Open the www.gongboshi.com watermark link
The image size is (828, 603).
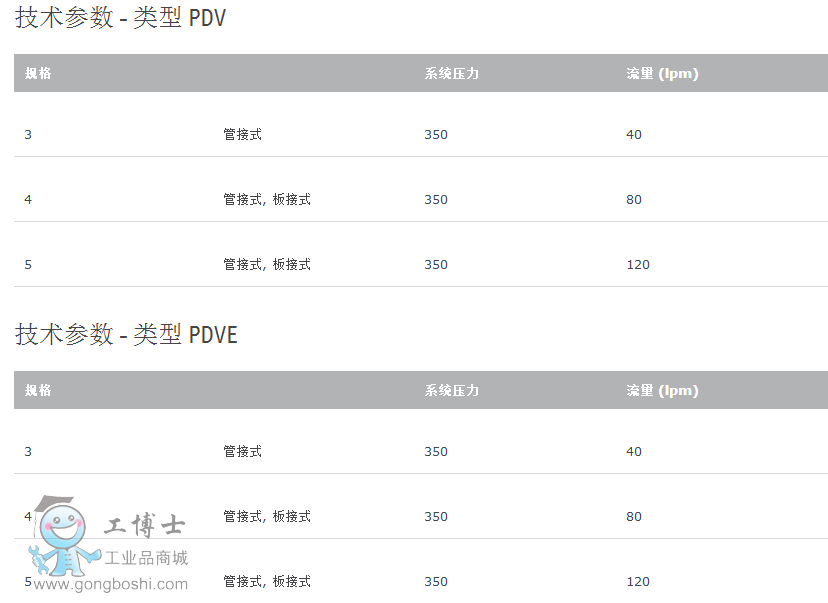click(x=109, y=584)
